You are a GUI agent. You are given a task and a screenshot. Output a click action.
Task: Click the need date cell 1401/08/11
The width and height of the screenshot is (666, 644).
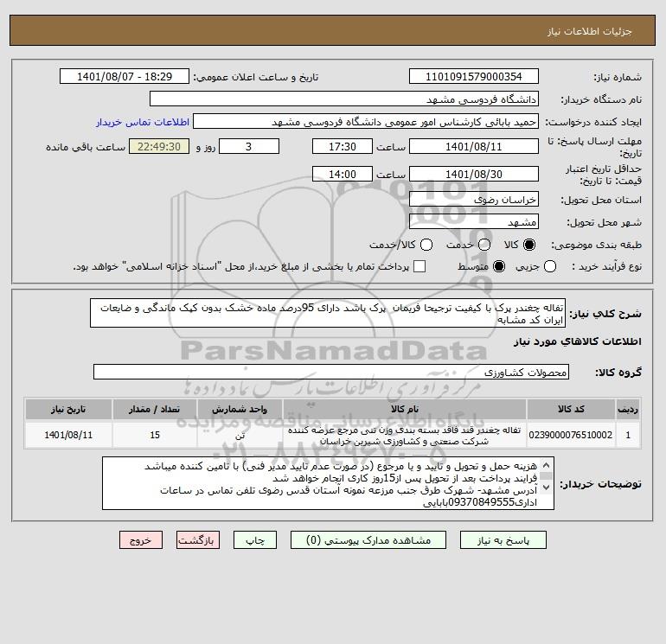pos(68,435)
